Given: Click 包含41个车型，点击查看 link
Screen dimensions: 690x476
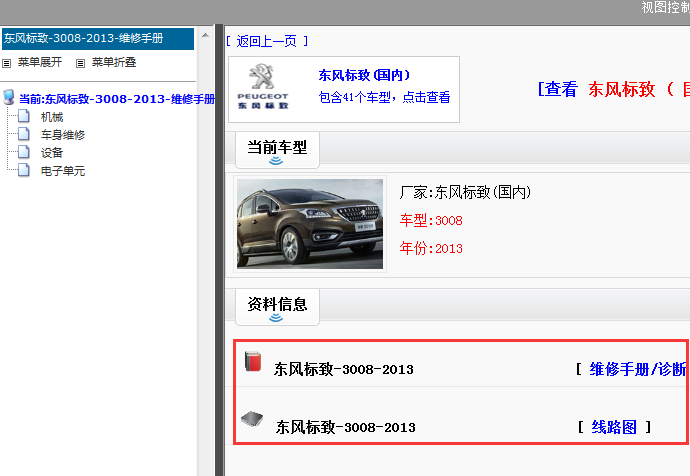Looking at the screenshot, I should pyautogui.click(x=384, y=97).
